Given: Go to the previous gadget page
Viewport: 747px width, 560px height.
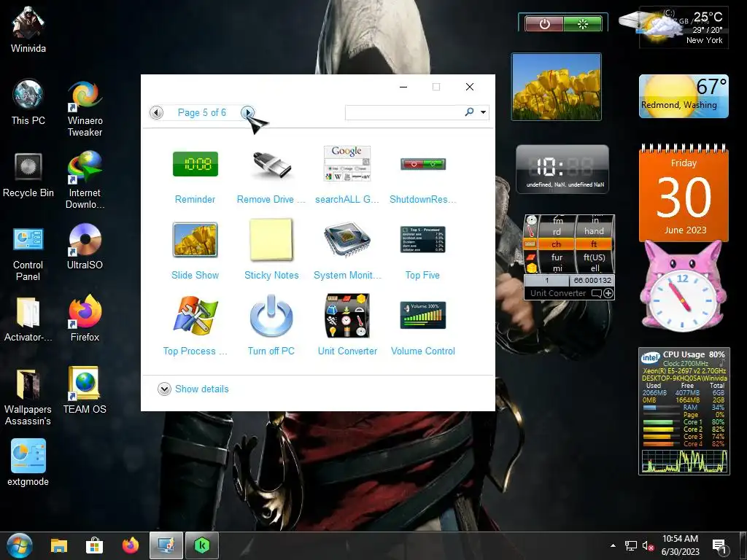Looking at the screenshot, I should [x=156, y=112].
